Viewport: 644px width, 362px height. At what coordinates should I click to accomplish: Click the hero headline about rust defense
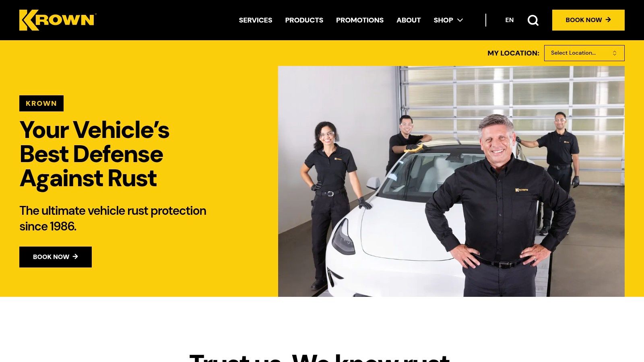pos(95,154)
